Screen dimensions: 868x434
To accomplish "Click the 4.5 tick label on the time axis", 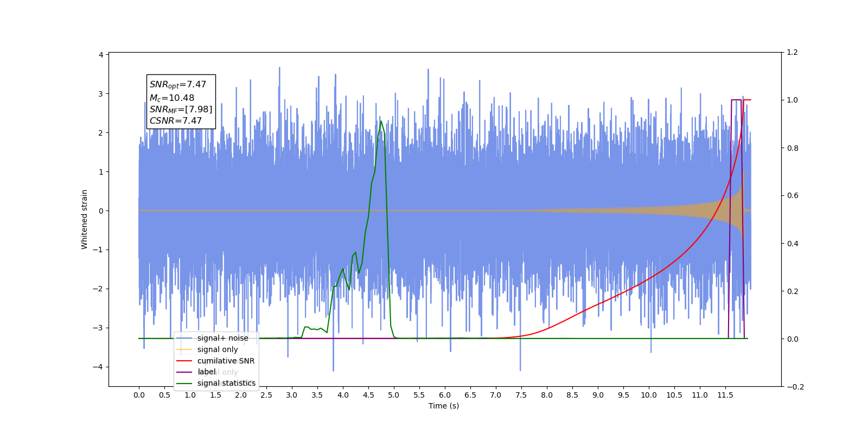I will tap(368, 395).
